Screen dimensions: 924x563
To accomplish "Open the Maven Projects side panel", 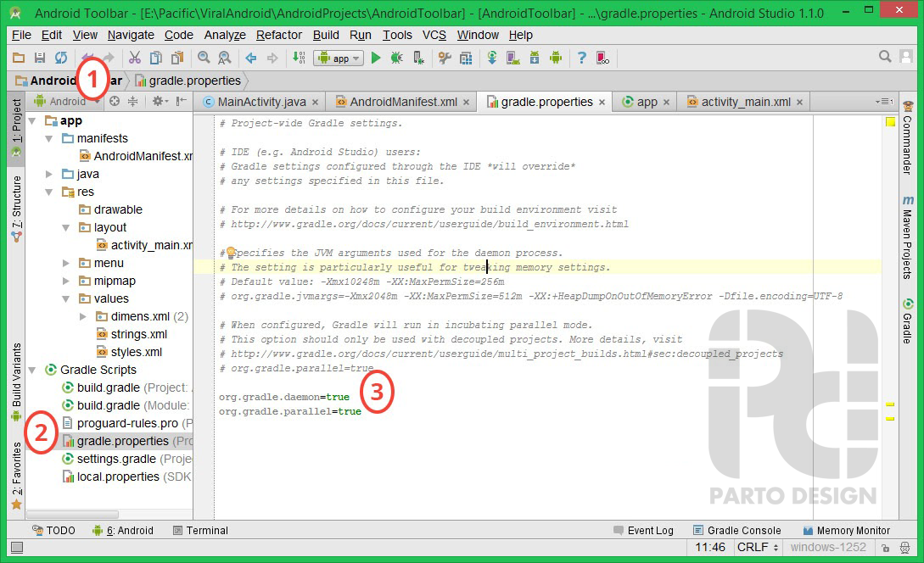I will point(908,237).
